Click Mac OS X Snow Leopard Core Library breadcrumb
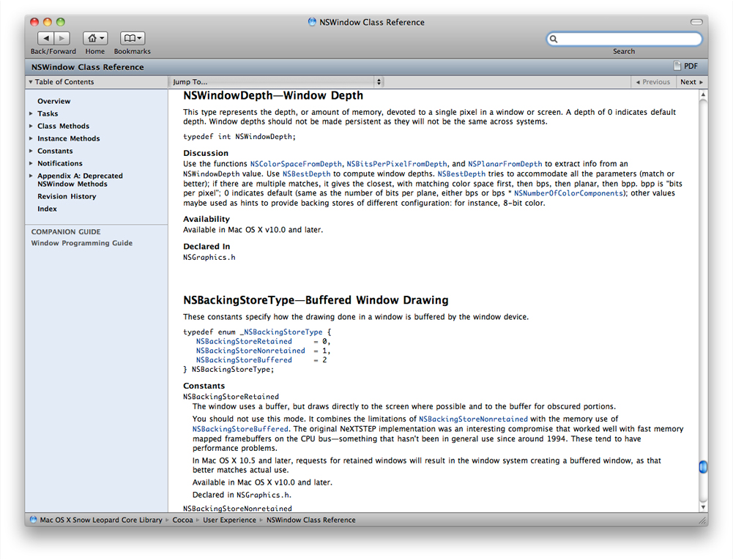 click(x=101, y=520)
